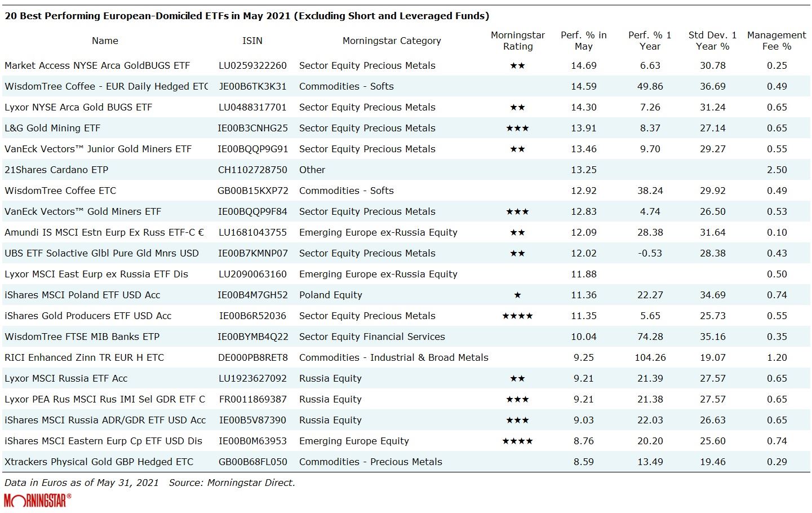Select the Morningstar Category column header

392,41
